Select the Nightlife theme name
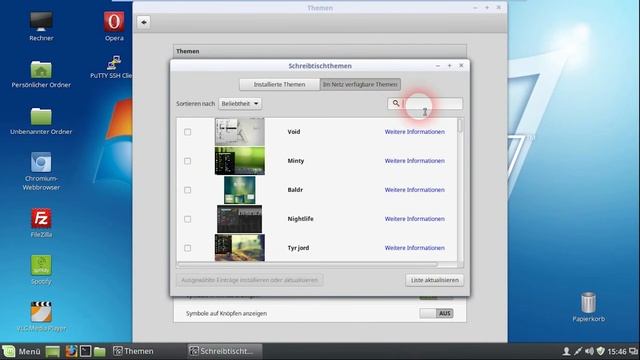This screenshot has height=360, width=640. [x=300, y=219]
